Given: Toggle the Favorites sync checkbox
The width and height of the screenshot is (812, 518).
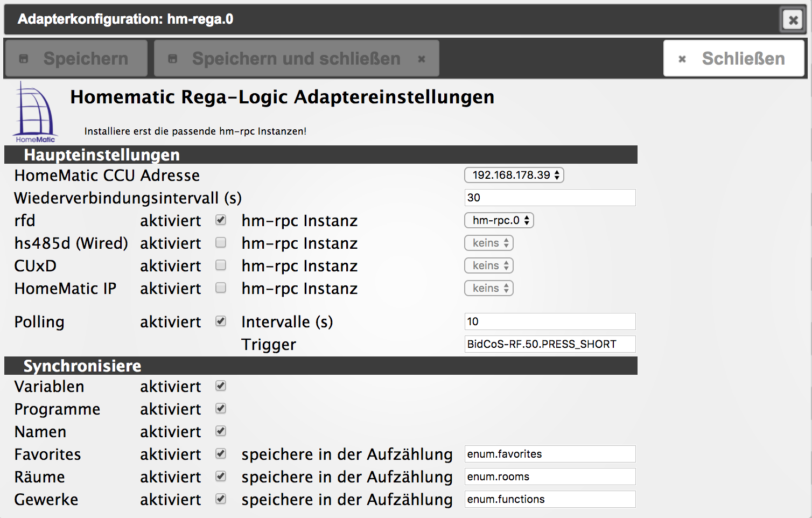Looking at the screenshot, I should coord(221,453).
